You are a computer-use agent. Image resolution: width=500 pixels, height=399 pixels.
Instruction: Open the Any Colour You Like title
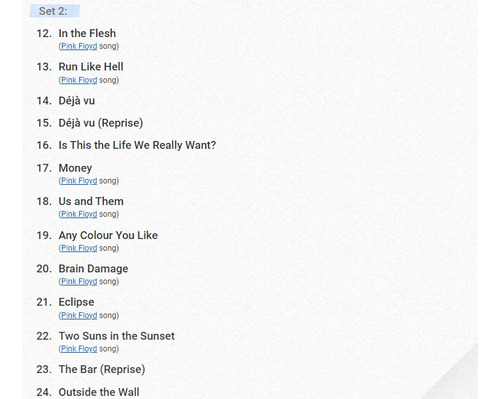tap(108, 235)
